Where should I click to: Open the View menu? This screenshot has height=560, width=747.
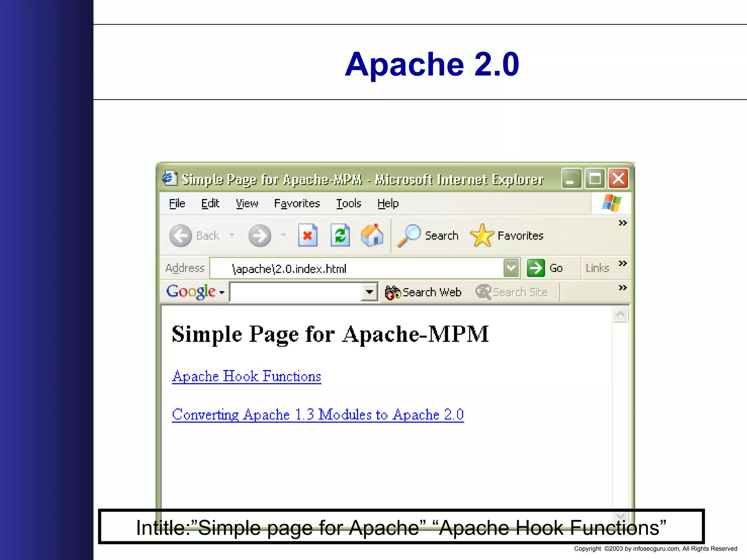pos(247,203)
